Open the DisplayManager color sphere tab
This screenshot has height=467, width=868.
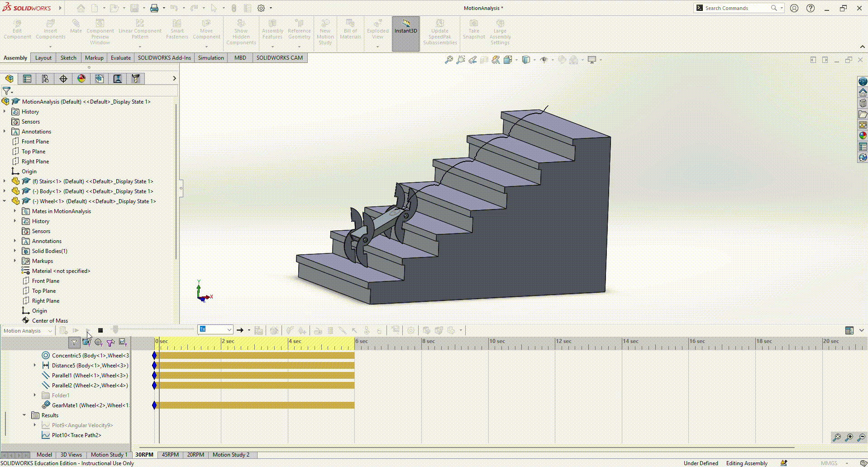click(81, 79)
